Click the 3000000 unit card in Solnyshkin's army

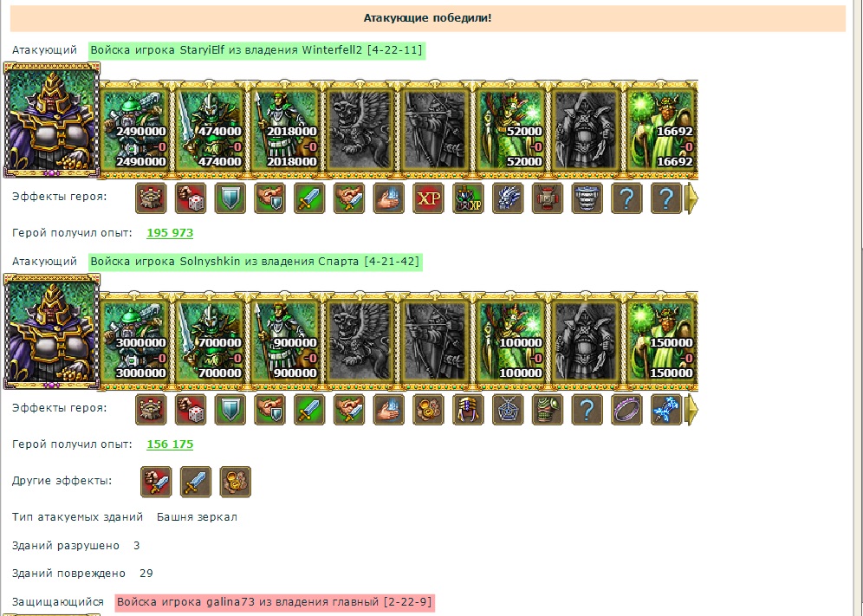135,340
